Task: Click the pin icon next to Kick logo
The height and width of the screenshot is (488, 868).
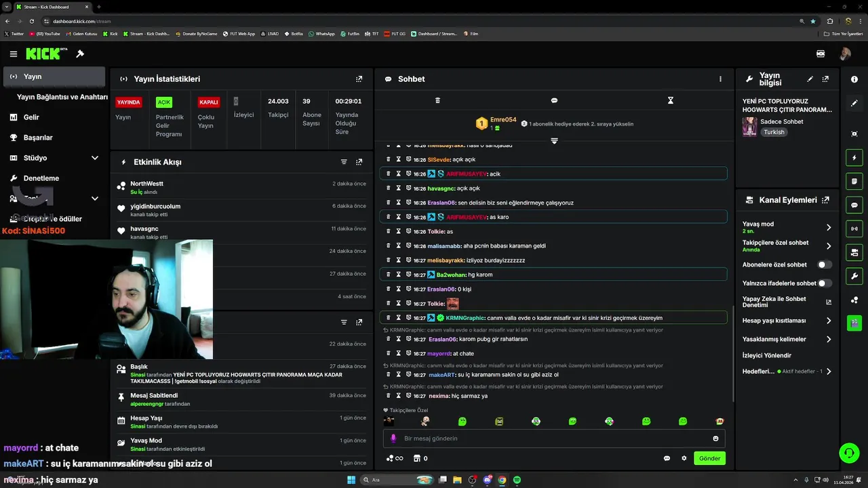Action: pos(80,54)
